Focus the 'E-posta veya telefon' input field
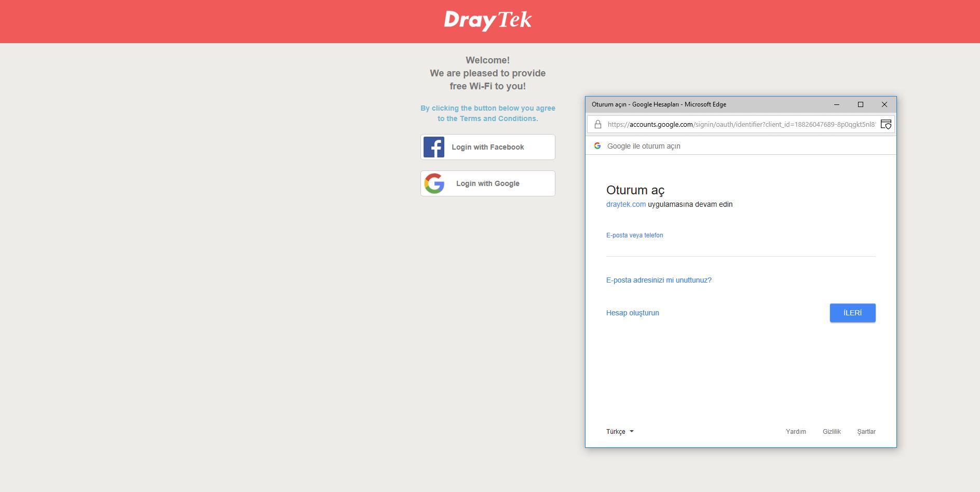The image size is (980, 492). (740, 247)
